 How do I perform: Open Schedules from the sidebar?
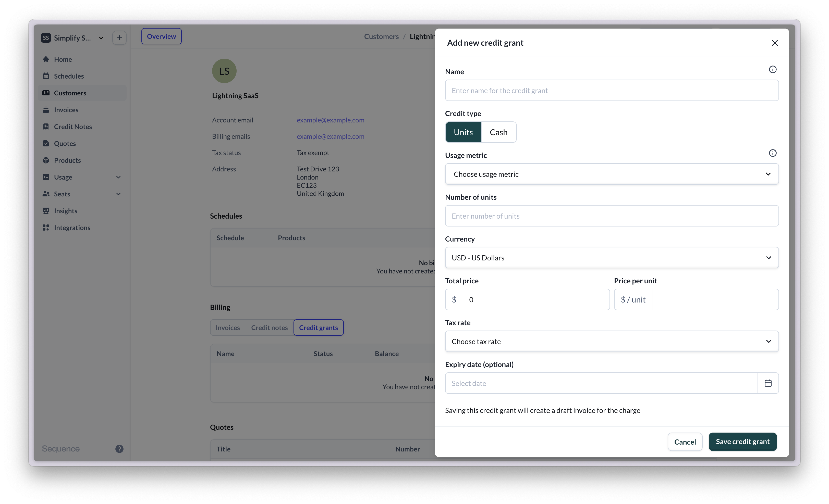point(82,76)
